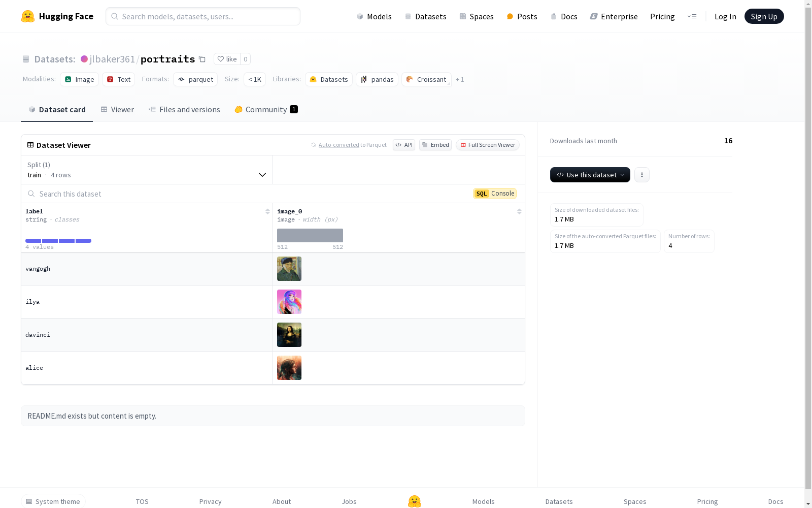Viewport: 812px width, 508px height.
Task: Click the vangogh label cell
Action: tap(147, 269)
